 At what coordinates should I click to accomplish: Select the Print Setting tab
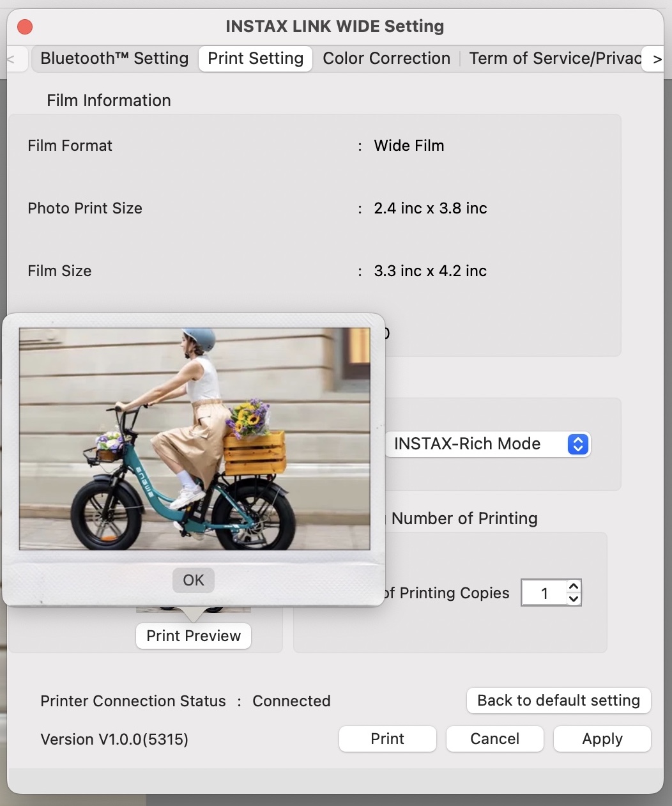pyautogui.click(x=256, y=59)
